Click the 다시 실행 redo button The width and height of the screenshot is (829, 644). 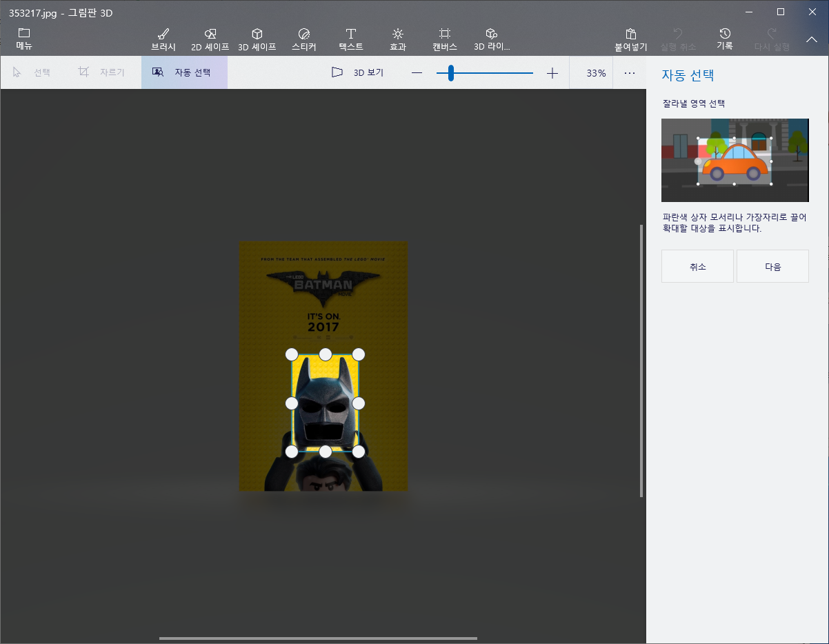[x=772, y=40]
